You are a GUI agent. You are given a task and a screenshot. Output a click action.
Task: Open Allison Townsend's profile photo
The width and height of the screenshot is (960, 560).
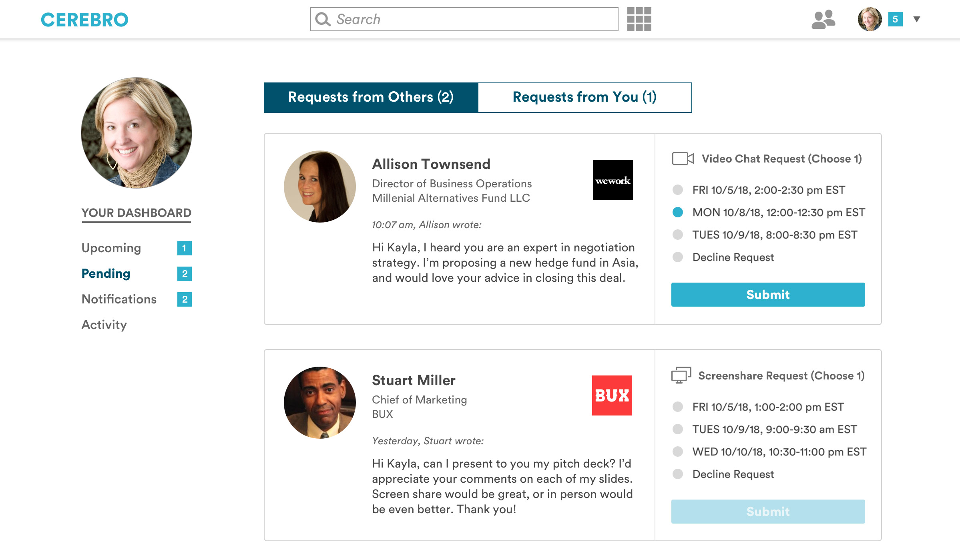pyautogui.click(x=319, y=187)
